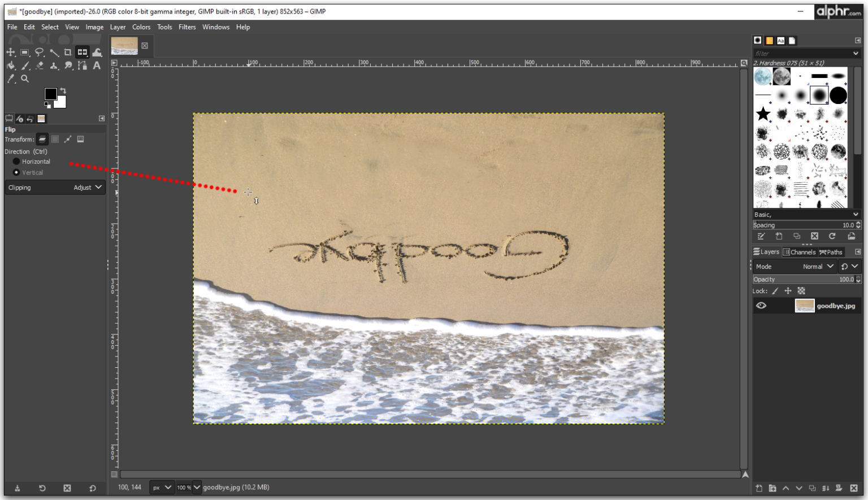868x500 pixels.
Task: Select the Paintbrush tool
Action: 25,65
